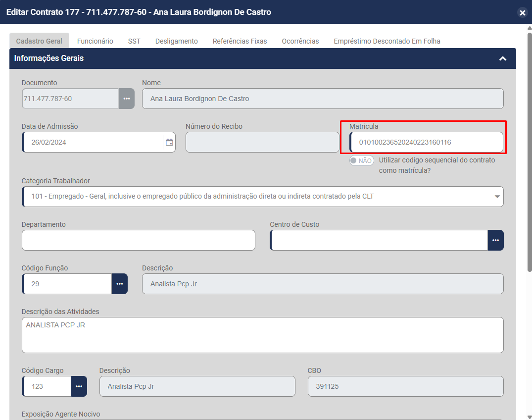Open the Ocorrências tab
Viewport: 532px width, 420px height.
(x=300, y=41)
